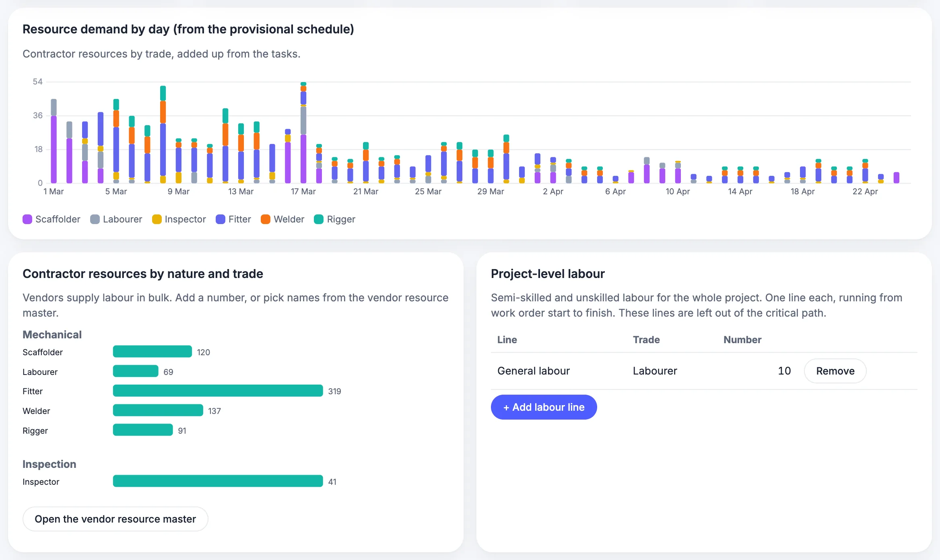Click the Rigger bar showing 91
940x560 pixels.
[x=143, y=430]
